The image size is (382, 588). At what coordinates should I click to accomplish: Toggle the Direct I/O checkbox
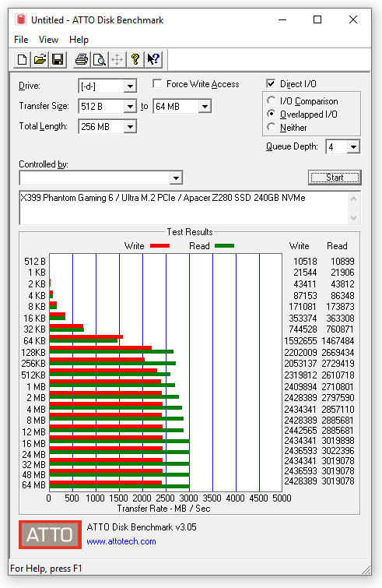pyautogui.click(x=271, y=83)
